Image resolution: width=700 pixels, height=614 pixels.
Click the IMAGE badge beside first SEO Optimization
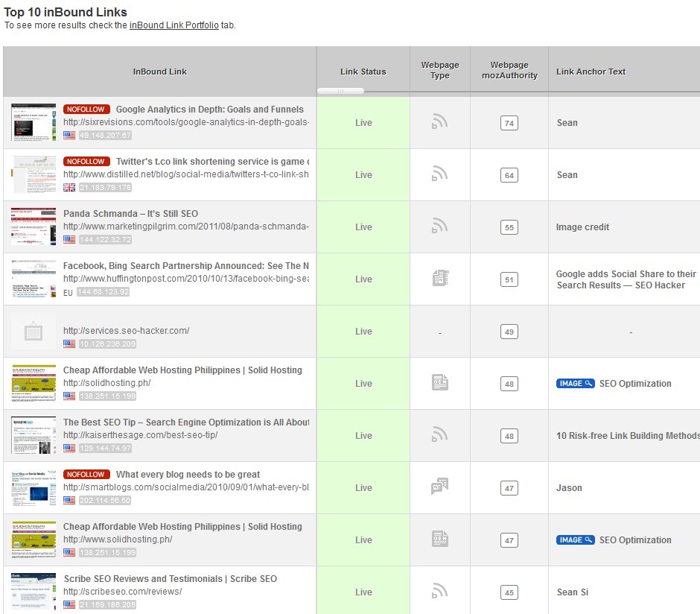[x=575, y=384]
